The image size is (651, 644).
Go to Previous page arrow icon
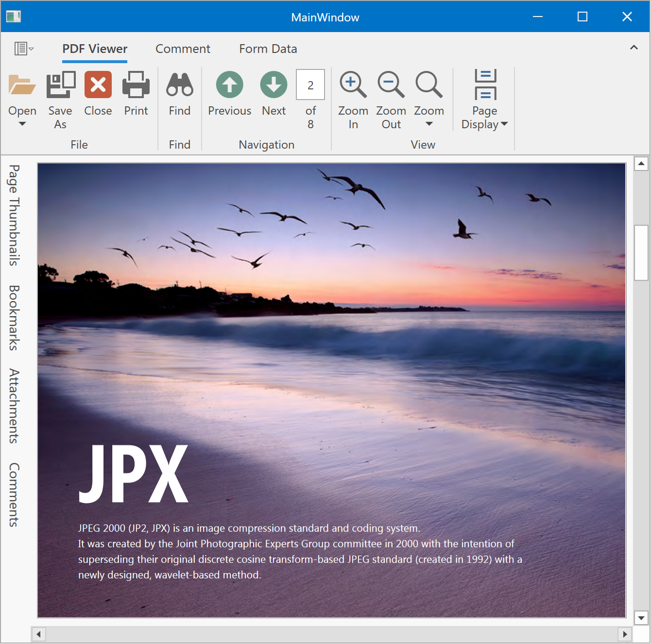(x=230, y=85)
